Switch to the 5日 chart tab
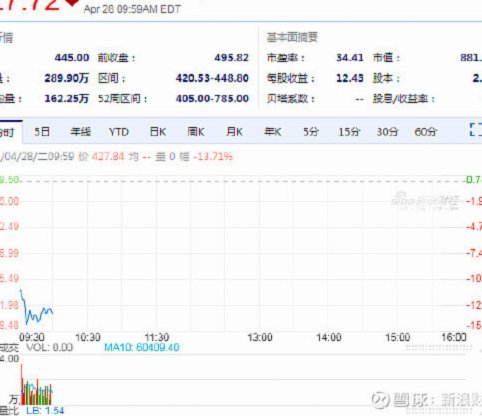Screen dimensions: 482x416 click(42, 132)
